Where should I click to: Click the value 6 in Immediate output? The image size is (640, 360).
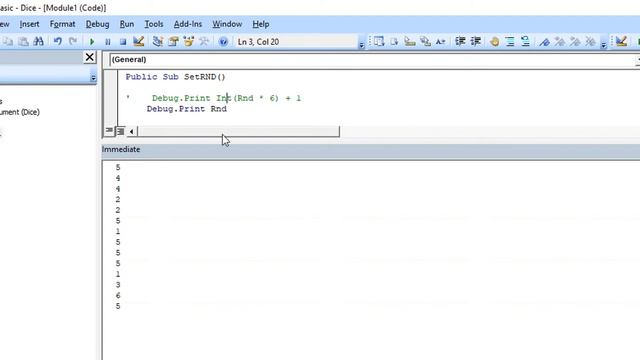[x=118, y=296]
